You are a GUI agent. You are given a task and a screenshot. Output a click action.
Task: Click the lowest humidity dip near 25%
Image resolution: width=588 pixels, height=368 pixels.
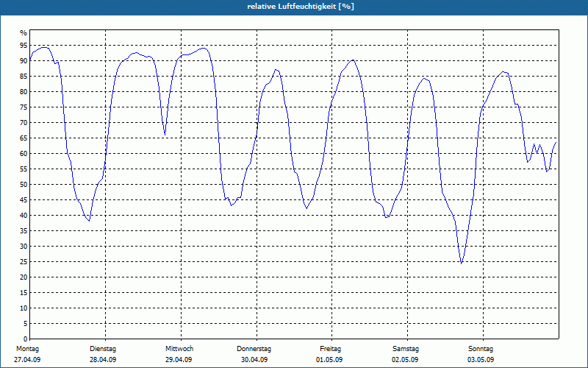(x=462, y=263)
